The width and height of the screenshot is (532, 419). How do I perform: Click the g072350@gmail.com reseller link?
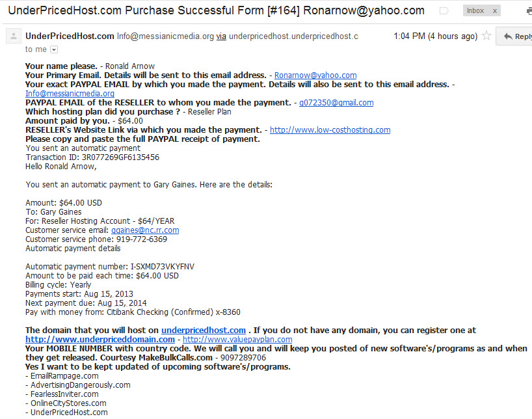336,103
